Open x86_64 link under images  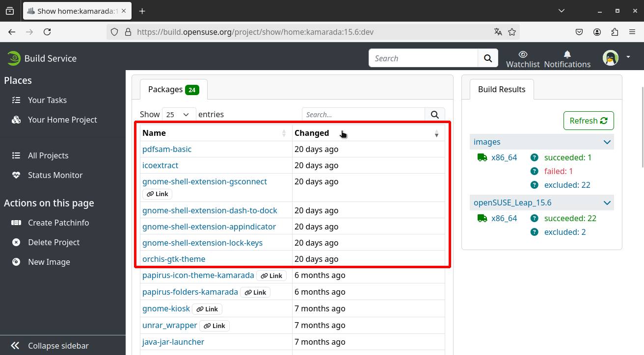(x=504, y=157)
